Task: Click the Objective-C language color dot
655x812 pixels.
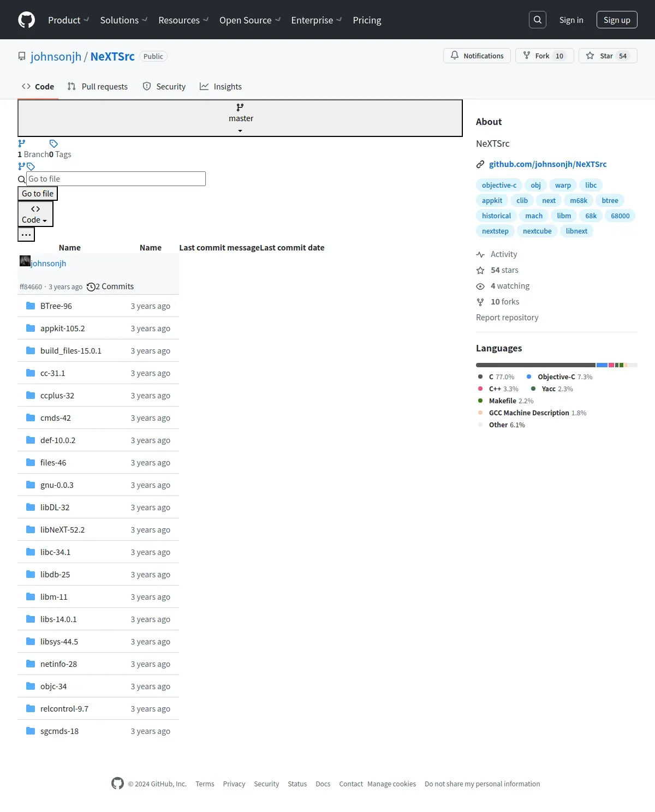Action: coord(529,377)
